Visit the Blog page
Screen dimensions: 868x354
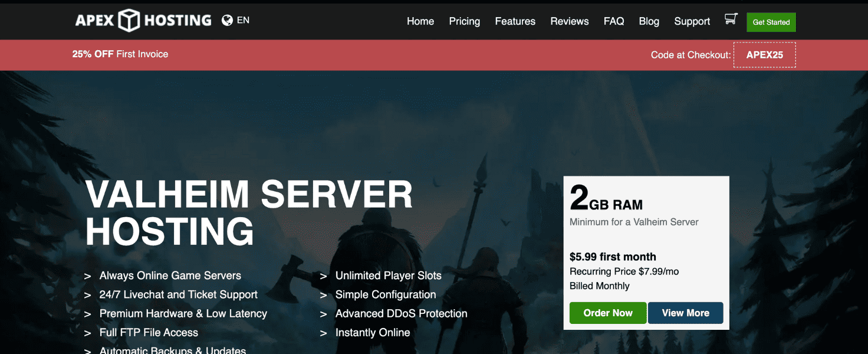(x=649, y=21)
